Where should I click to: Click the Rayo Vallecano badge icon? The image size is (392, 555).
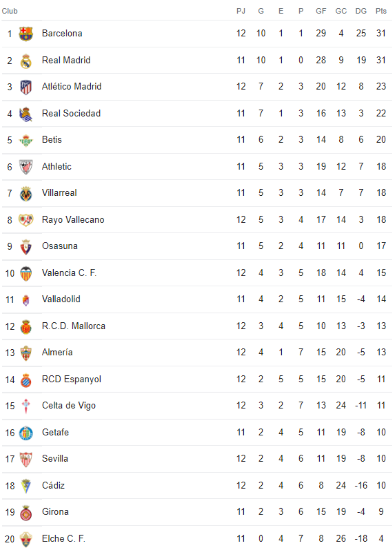click(26, 220)
